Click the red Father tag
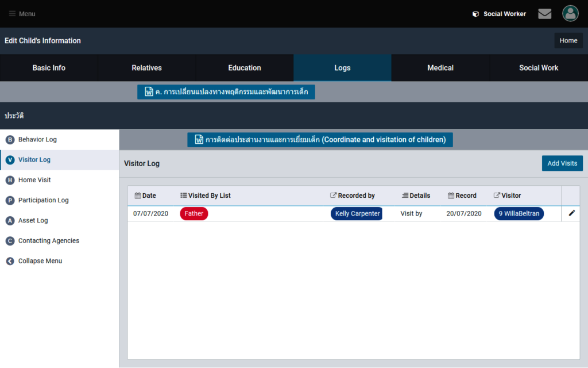Screen dimensions: 588x368 (194, 213)
